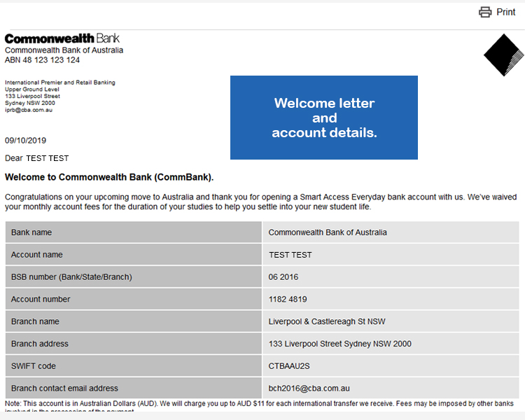Click the SWIFT code label cell

click(x=133, y=366)
